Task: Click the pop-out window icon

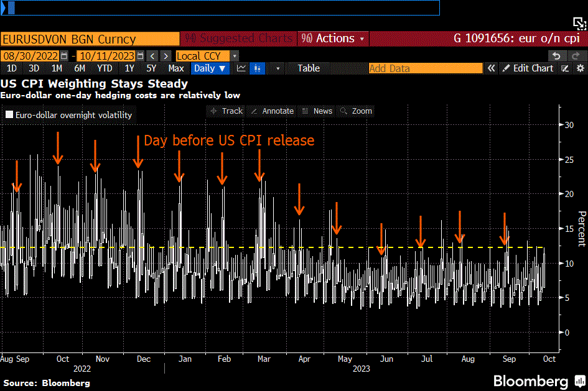Action: point(579,23)
